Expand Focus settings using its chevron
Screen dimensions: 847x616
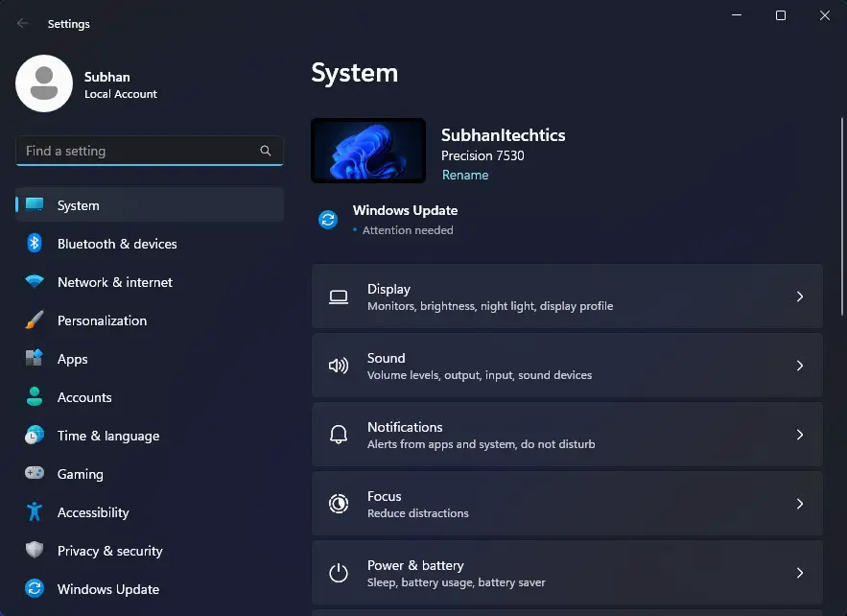coord(800,504)
